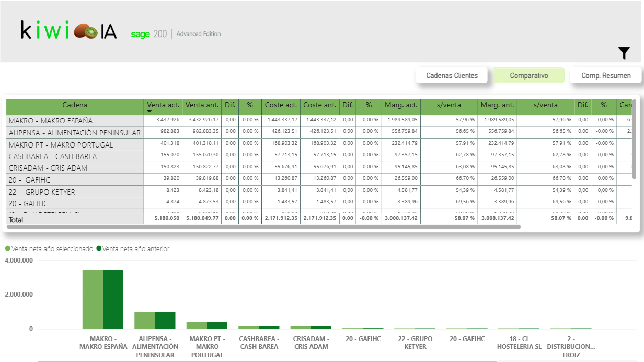Switch to the Comp. Resumen tab
This screenshot has width=644, height=362.
point(606,75)
